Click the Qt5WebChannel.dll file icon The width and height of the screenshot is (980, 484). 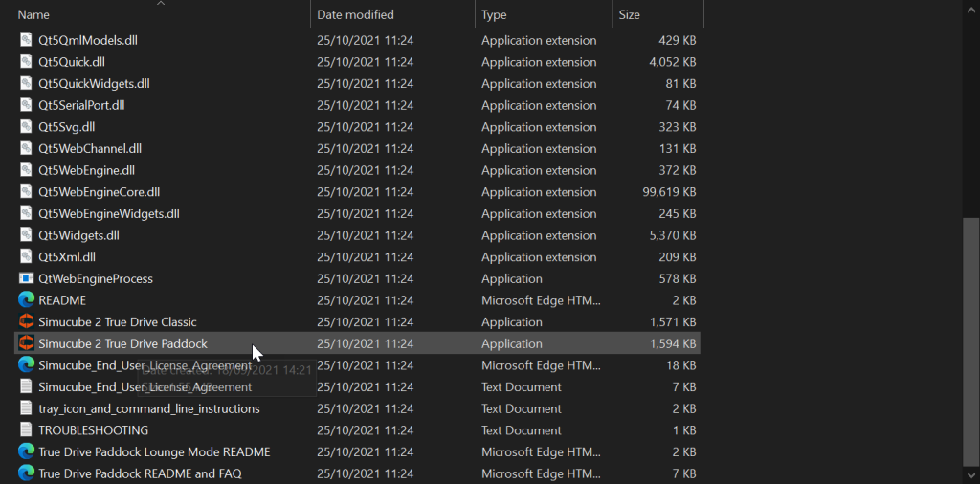[26, 148]
